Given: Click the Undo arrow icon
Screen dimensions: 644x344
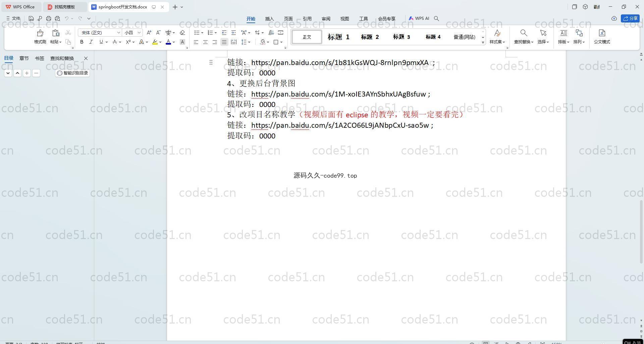Looking at the screenshot, I should [x=67, y=18].
